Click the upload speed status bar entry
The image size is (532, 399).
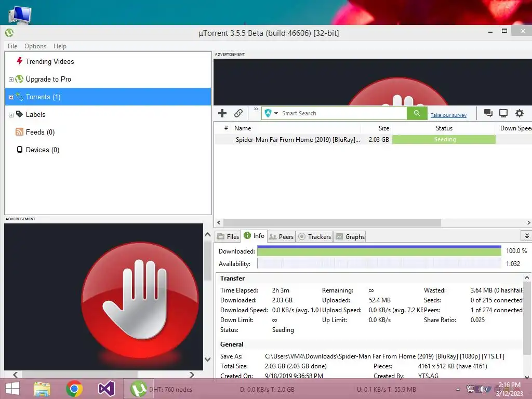click(x=387, y=390)
